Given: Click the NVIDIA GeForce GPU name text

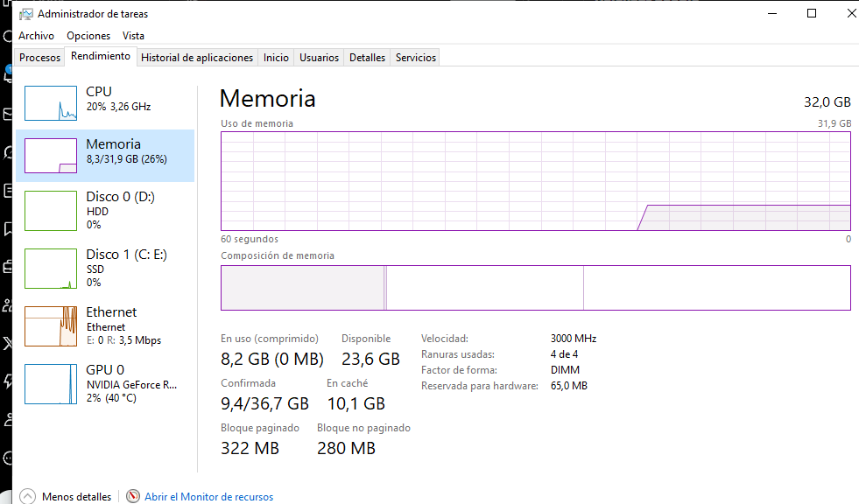Looking at the screenshot, I should pos(131,385).
